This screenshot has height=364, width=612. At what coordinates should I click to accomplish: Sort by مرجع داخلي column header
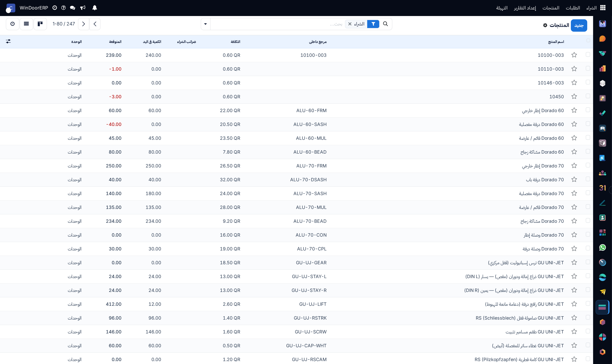[318, 42]
